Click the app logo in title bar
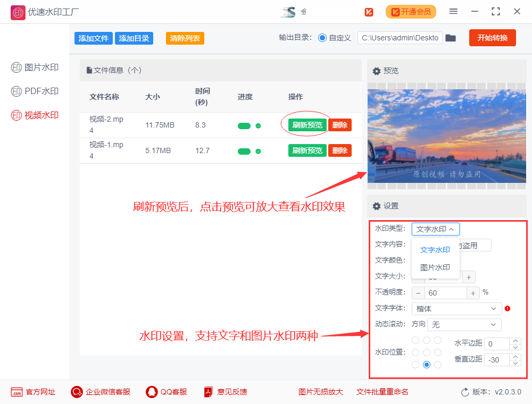 [18, 12]
